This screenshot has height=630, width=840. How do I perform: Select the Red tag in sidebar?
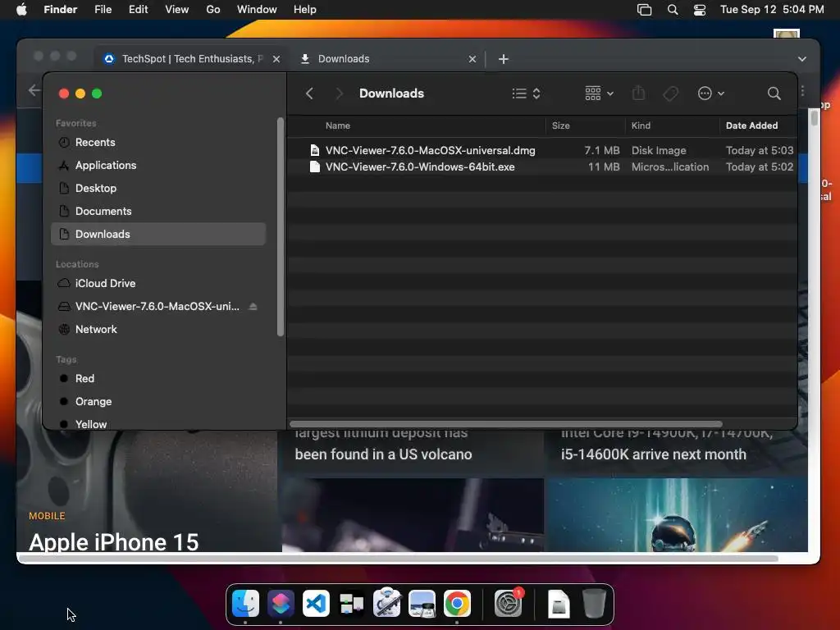[x=158, y=379]
